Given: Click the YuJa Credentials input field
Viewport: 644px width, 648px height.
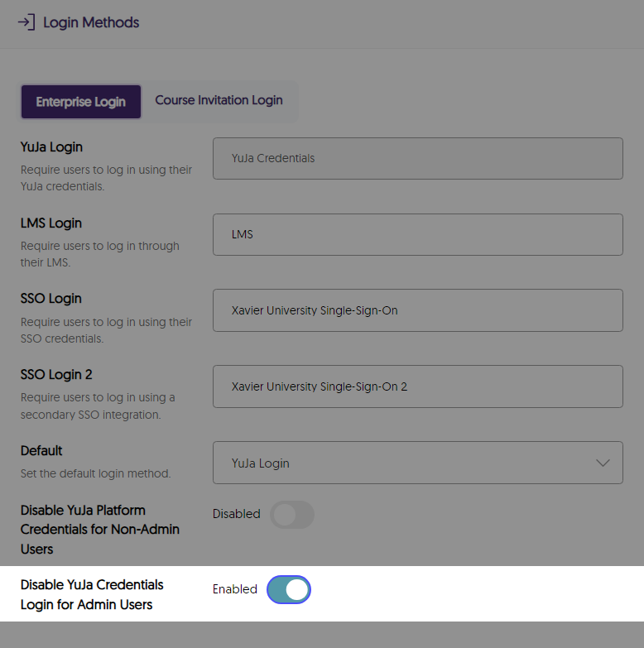Looking at the screenshot, I should point(418,158).
